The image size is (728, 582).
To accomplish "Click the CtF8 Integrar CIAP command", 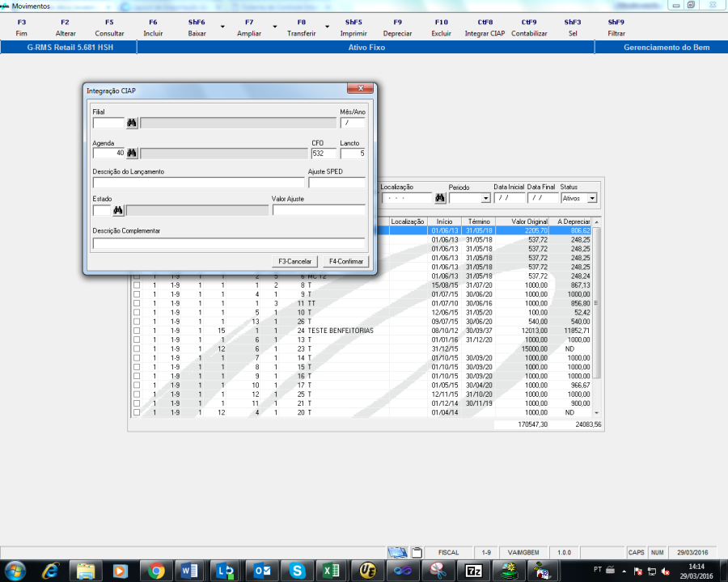I will 485,27.
